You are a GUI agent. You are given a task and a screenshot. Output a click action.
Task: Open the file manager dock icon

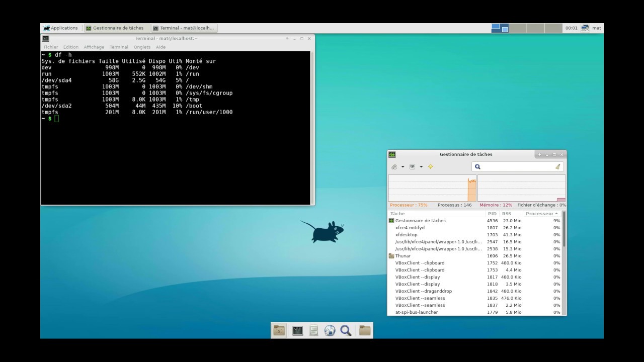coord(313,330)
